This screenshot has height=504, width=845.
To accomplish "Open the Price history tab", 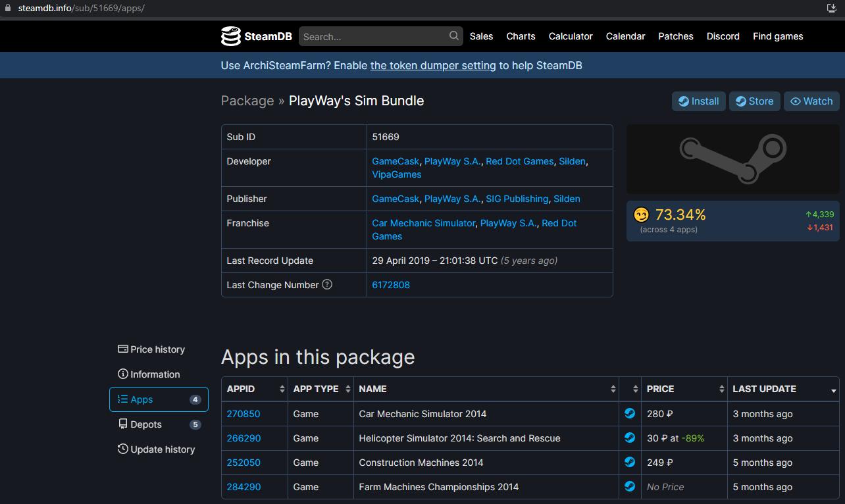I will tap(157, 349).
